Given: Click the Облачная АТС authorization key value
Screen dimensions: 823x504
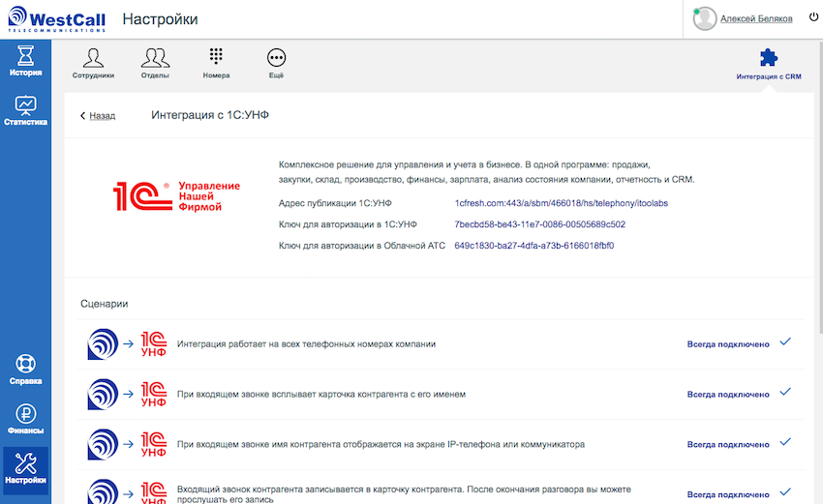Looking at the screenshot, I should pos(533,246).
